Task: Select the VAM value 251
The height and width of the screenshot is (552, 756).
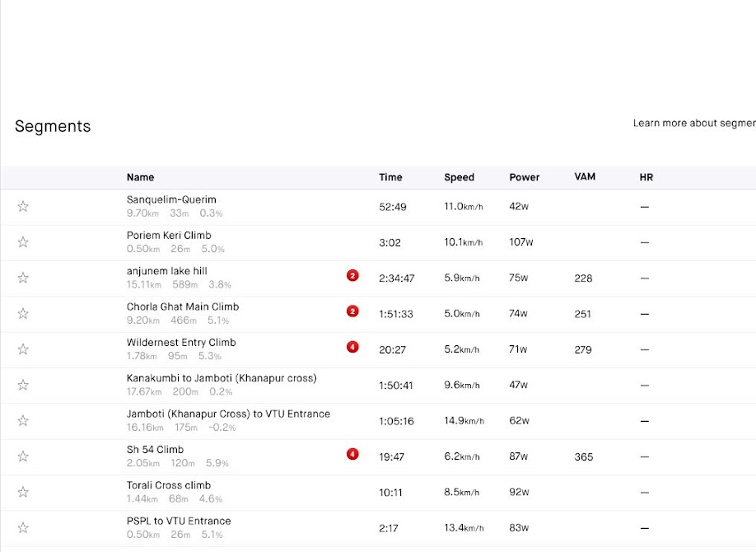Action: (582, 314)
